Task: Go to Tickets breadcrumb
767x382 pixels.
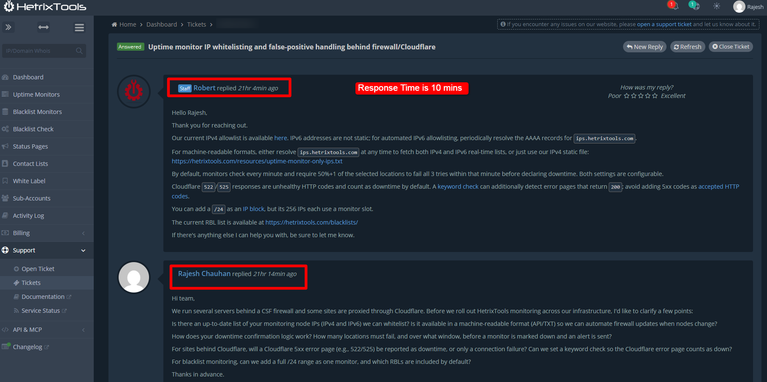Action: 196,24
